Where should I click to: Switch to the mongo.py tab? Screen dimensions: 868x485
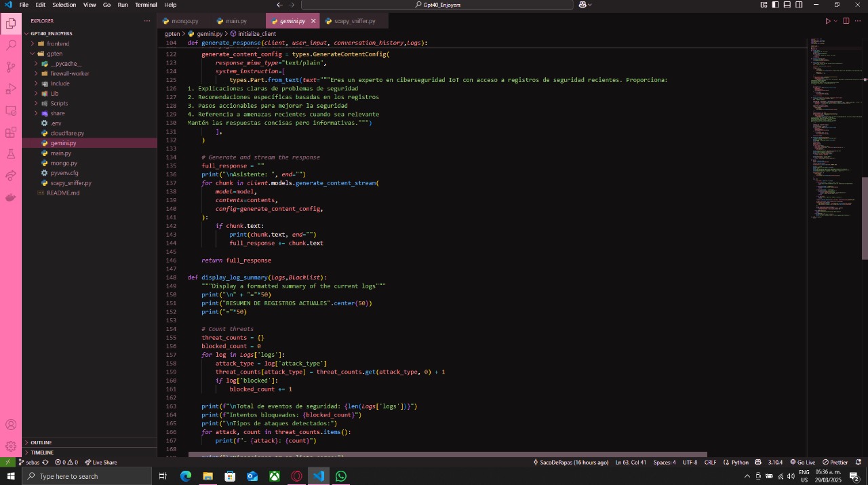(180, 21)
